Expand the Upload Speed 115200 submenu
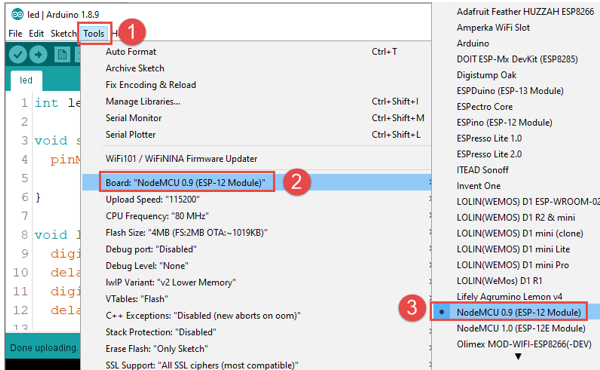This screenshot has width=600, height=370. pyautogui.click(x=256, y=199)
